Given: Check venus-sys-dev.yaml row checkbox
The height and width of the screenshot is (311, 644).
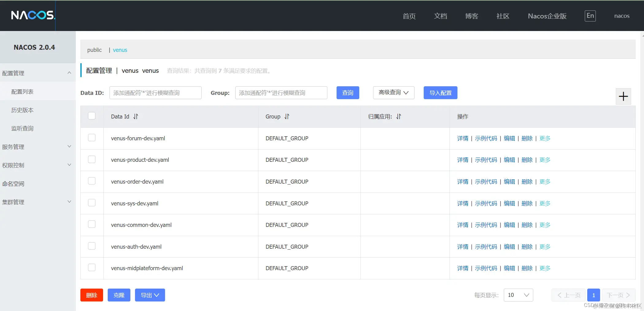Looking at the screenshot, I should [x=92, y=203].
